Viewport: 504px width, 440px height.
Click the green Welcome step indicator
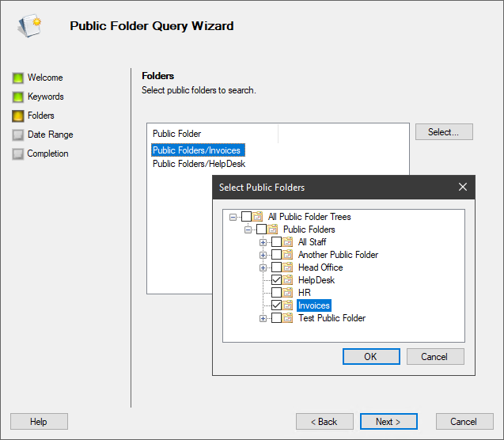click(x=18, y=78)
